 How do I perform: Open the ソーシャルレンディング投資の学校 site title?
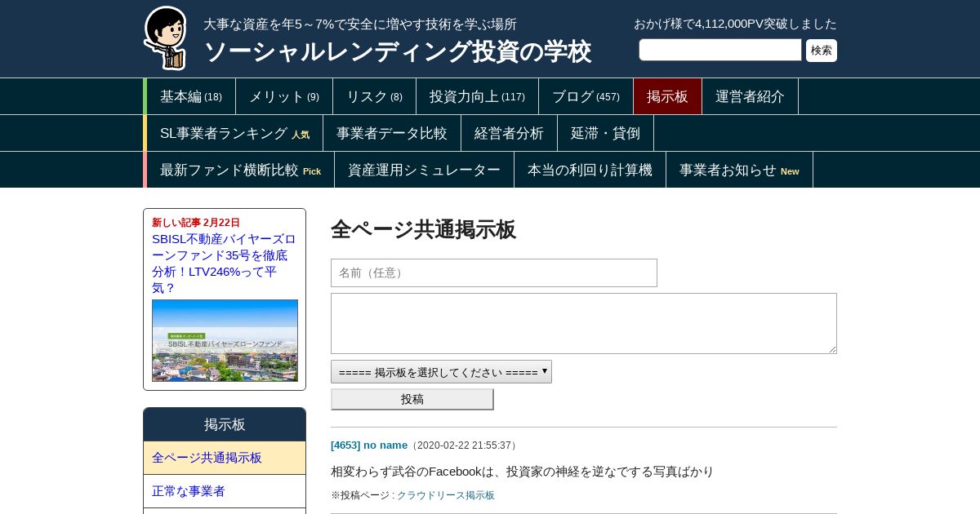point(397,51)
